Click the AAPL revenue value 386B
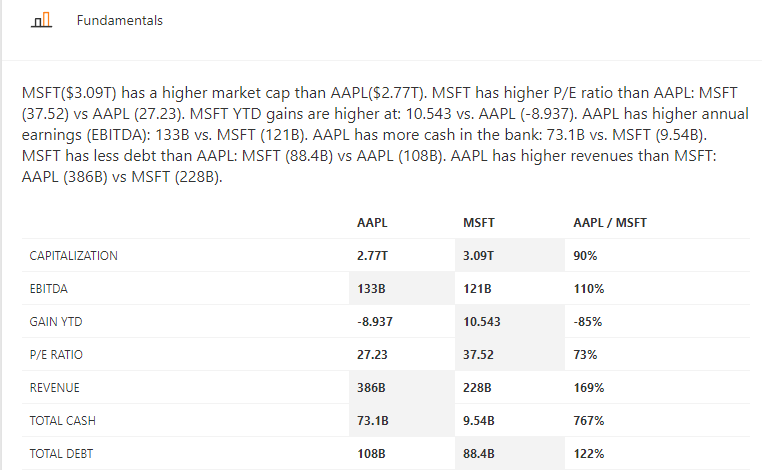Image resolution: width=762 pixels, height=470 pixels. [371, 388]
